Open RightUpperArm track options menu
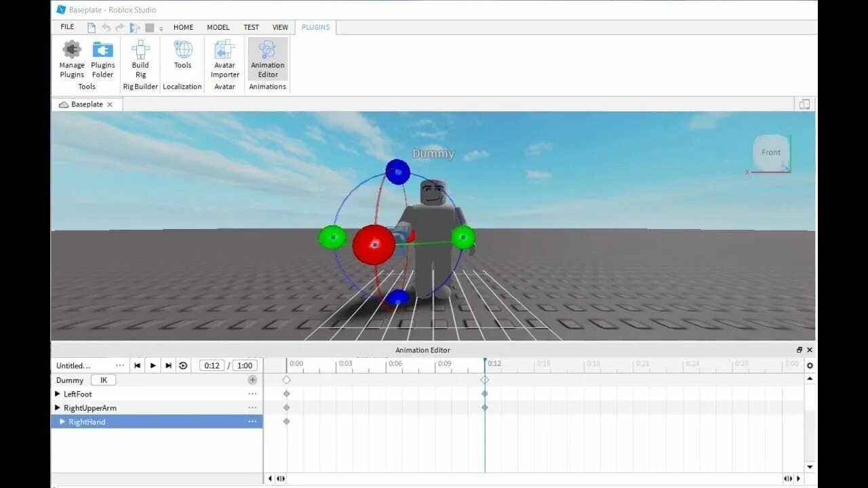The image size is (868, 488). point(252,408)
